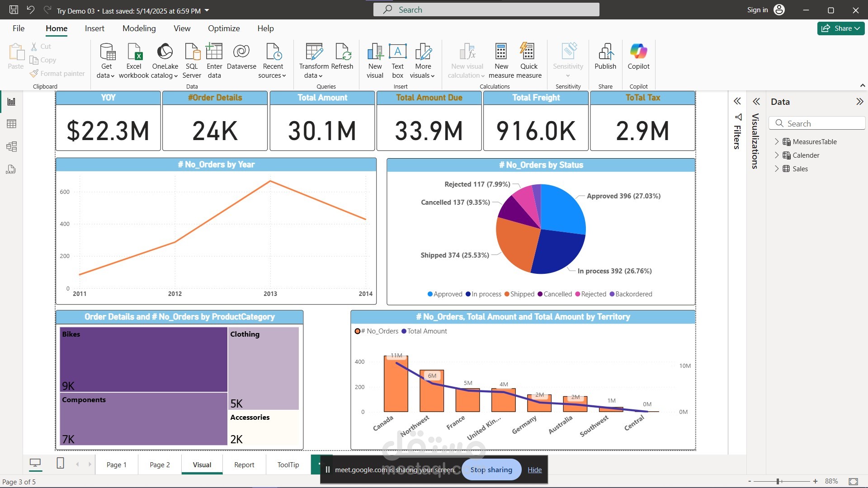Switch to Table view in sidebar

pos(11,124)
